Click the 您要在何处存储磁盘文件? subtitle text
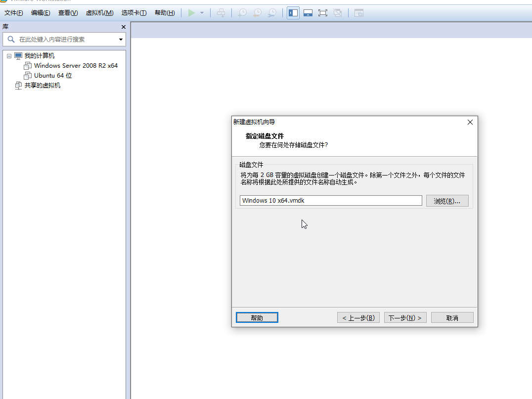Image resolution: width=532 pixels, height=399 pixels. click(x=294, y=145)
